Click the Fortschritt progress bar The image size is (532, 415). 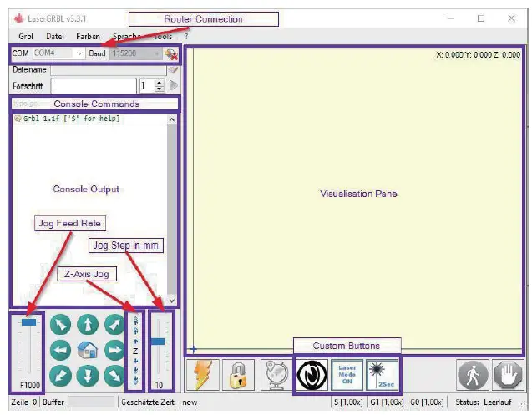94,85
